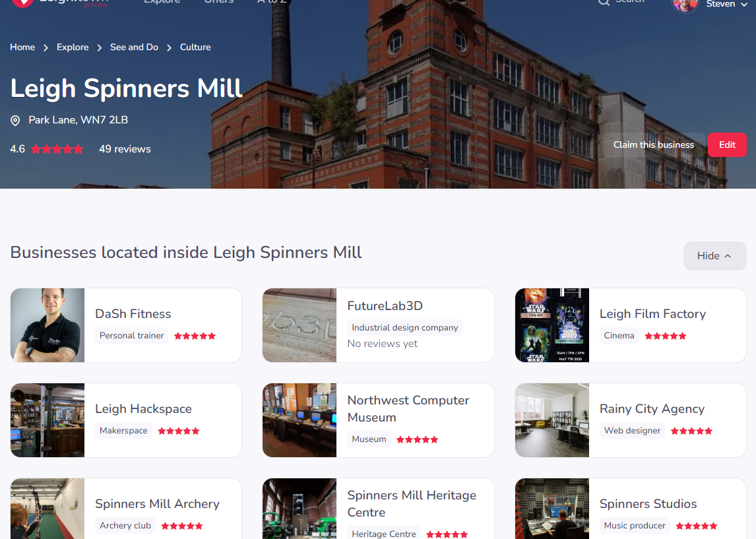Viewport: 756px width, 539px height.
Task: Click Claim this business
Action: (653, 144)
